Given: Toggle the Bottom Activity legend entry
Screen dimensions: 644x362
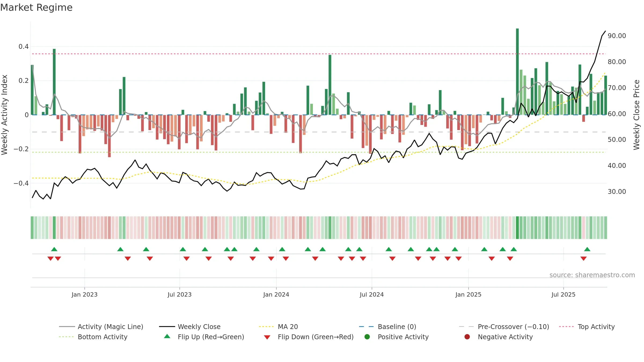Looking at the screenshot, I should [93, 337].
